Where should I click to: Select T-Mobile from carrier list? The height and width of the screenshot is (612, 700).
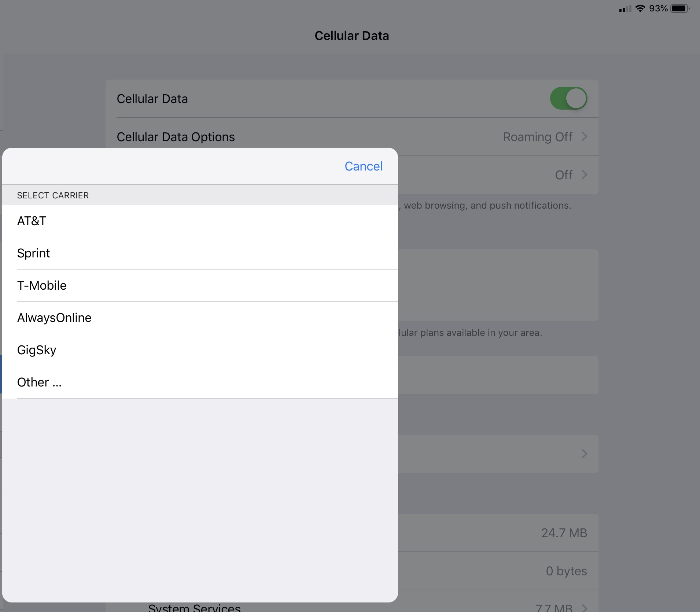200,286
